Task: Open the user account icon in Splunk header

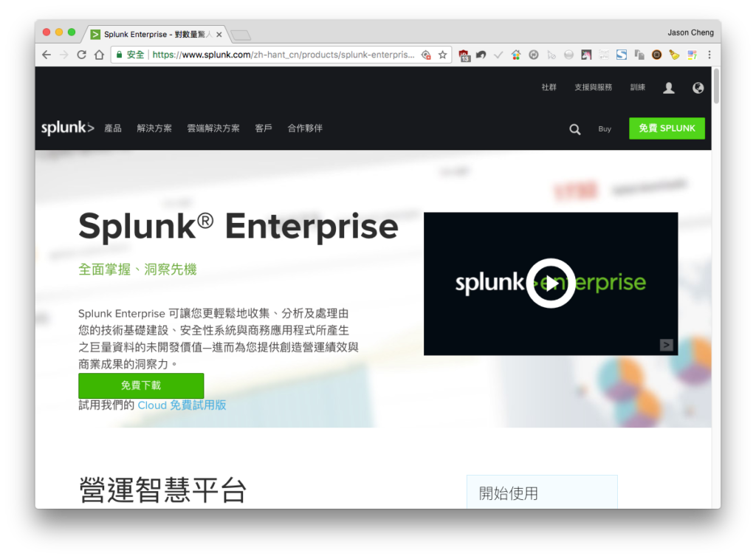Action: pos(669,88)
